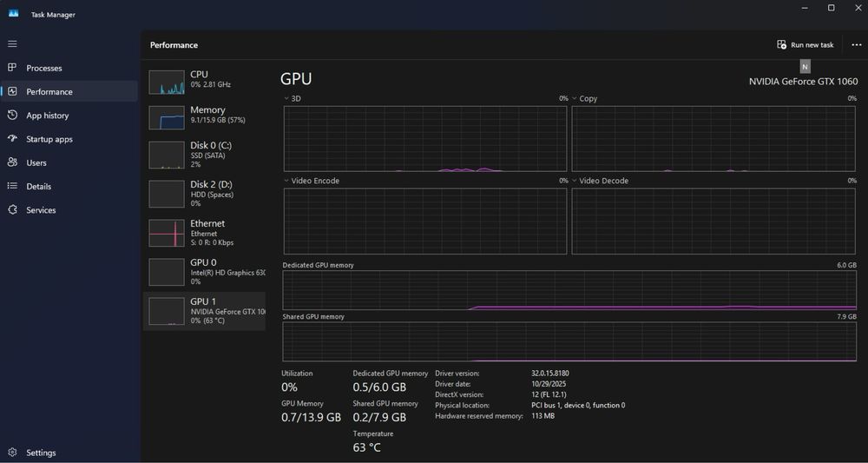Image resolution: width=868 pixels, height=463 pixels.
Task: Open the hamburger navigation menu
Action: pos(12,43)
